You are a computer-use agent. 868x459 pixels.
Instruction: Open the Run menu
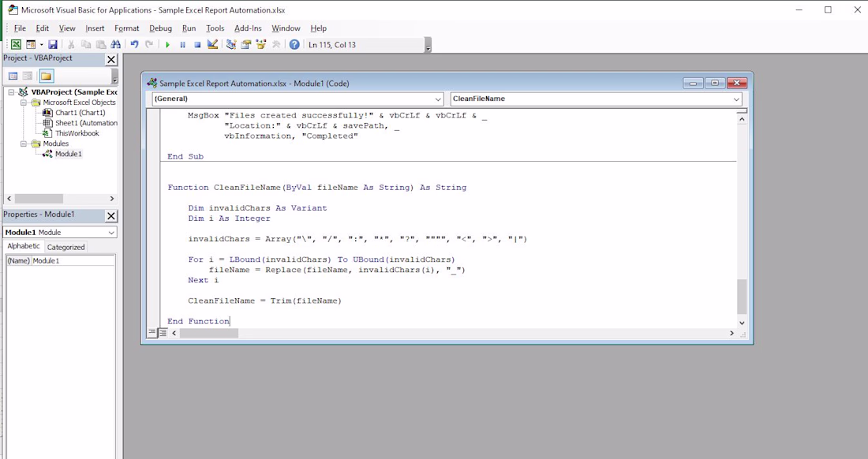[x=189, y=28]
